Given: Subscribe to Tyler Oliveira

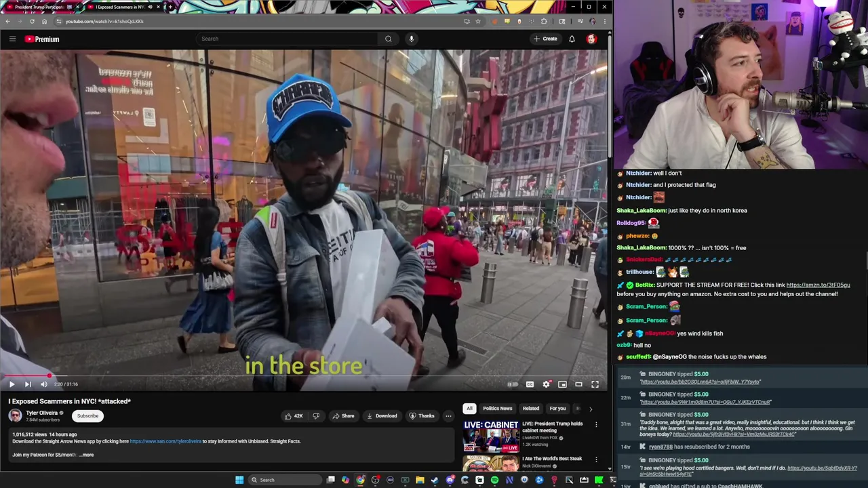Looking at the screenshot, I should 87,415.
